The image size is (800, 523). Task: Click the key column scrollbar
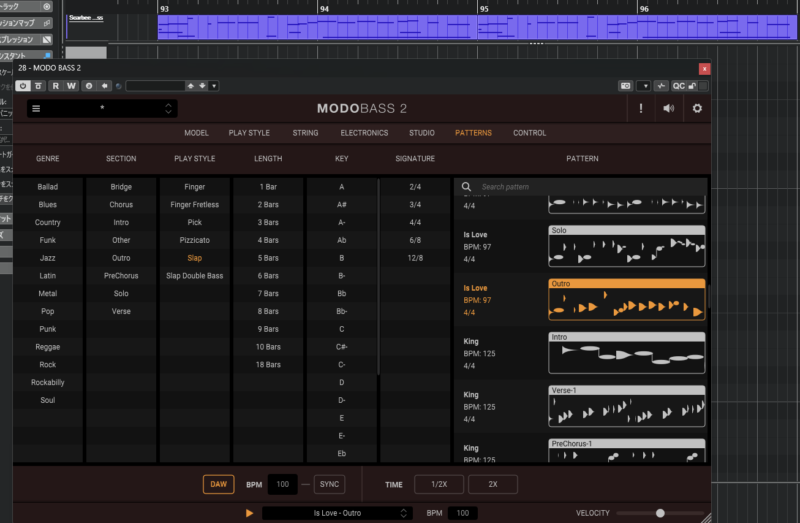(x=378, y=277)
